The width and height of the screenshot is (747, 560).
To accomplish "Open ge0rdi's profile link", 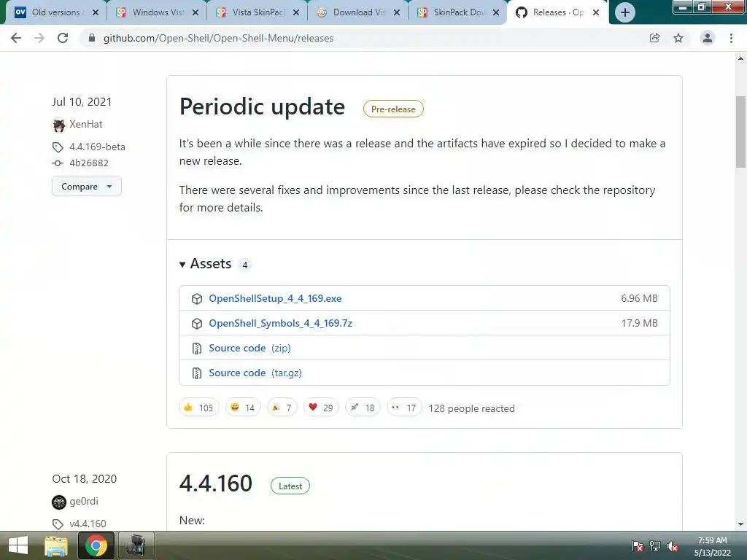I will pyautogui.click(x=84, y=501).
